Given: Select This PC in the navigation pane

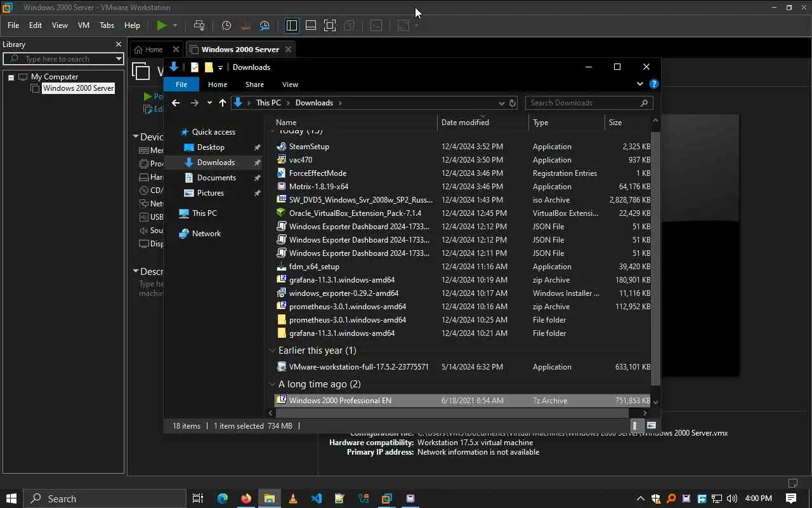Looking at the screenshot, I should point(204,213).
